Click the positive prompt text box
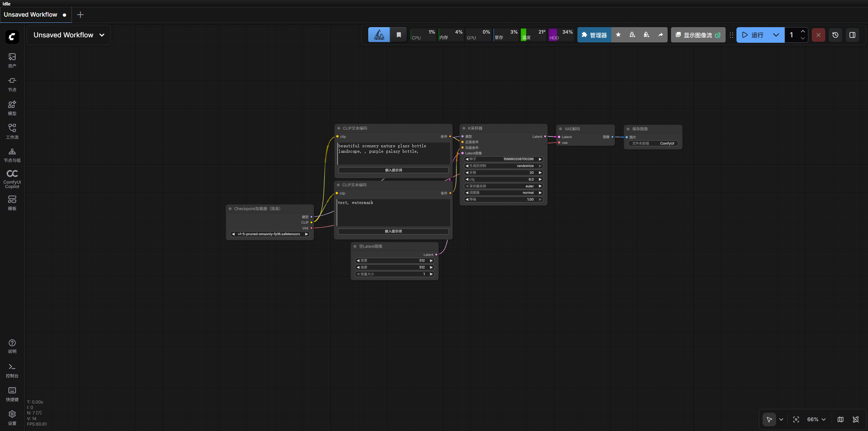The width and height of the screenshot is (868, 431). click(x=394, y=154)
